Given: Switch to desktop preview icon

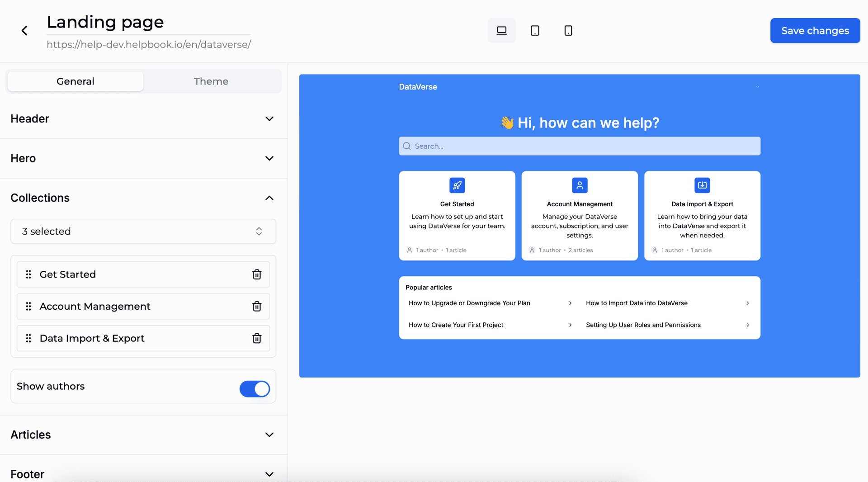Looking at the screenshot, I should [501, 31].
